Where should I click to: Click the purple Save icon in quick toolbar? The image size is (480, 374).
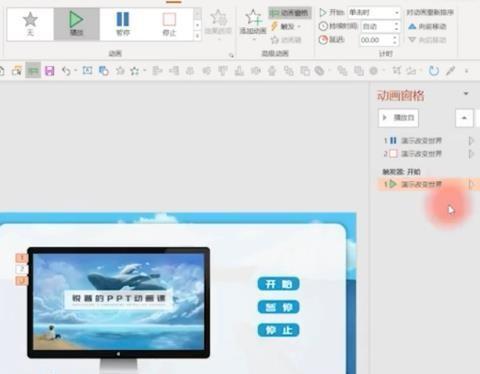[x=49, y=71]
